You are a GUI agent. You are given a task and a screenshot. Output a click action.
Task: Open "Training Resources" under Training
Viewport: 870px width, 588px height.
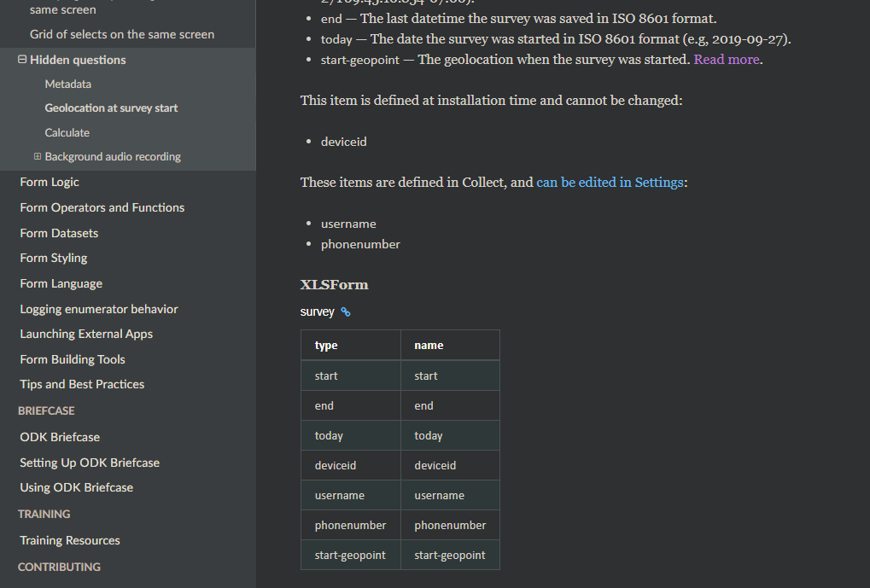pyautogui.click(x=69, y=540)
